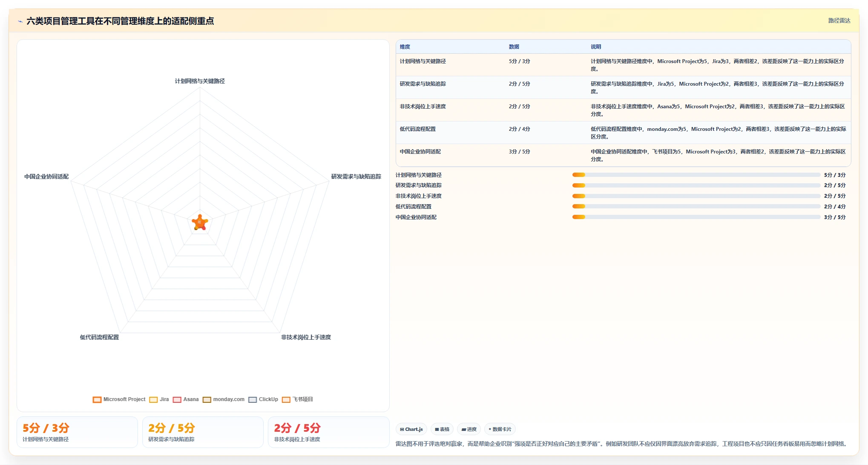Select table cell 中国企业协同适配

[420, 152]
